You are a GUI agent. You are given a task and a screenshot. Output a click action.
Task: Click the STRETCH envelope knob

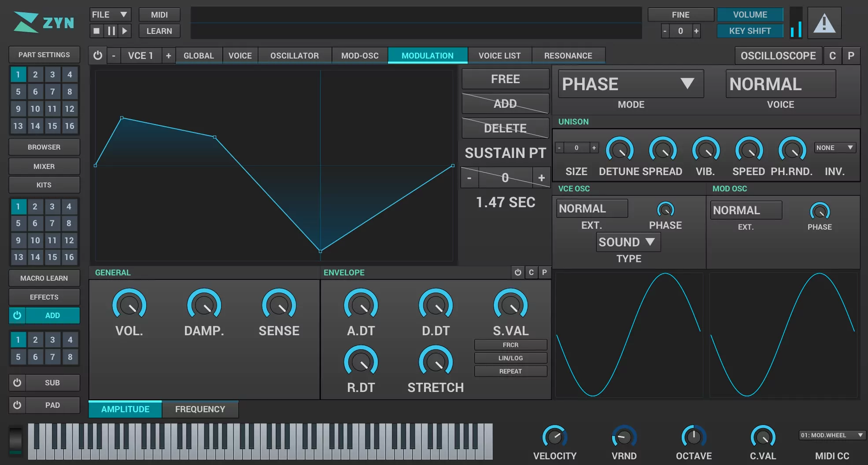click(x=436, y=362)
